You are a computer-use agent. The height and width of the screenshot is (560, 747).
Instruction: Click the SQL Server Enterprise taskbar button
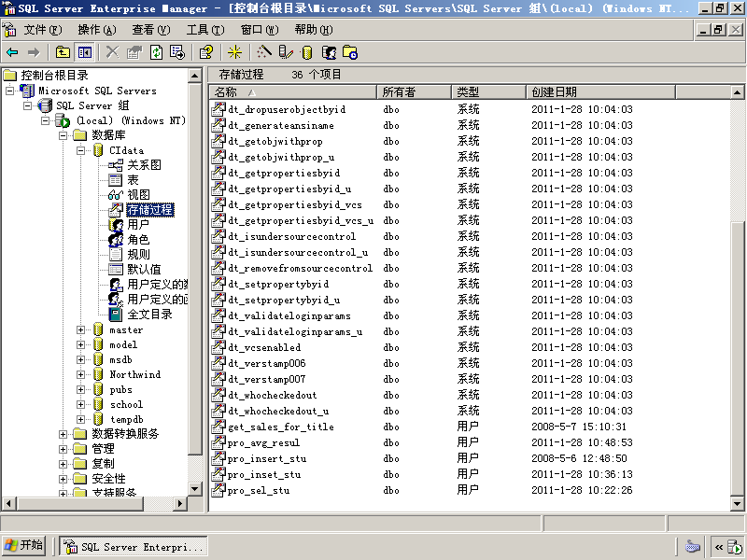click(134, 547)
